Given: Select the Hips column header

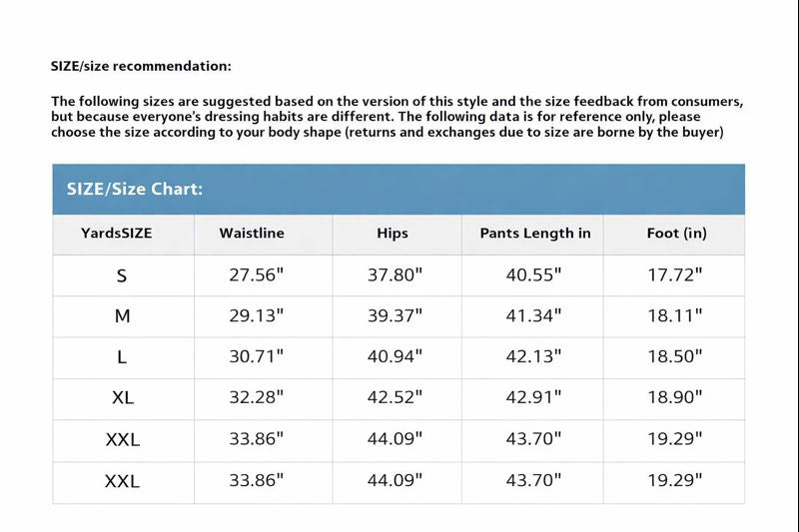Looking at the screenshot, I should click(x=393, y=234).
